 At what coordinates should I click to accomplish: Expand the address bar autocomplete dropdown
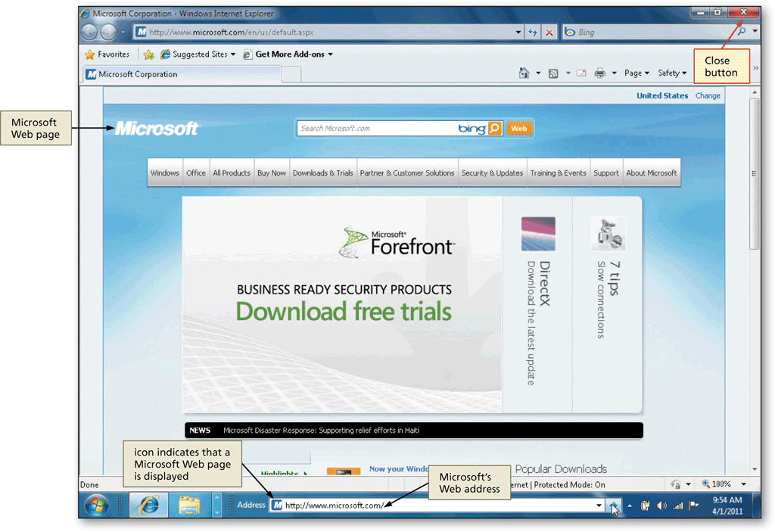(518, 32)
